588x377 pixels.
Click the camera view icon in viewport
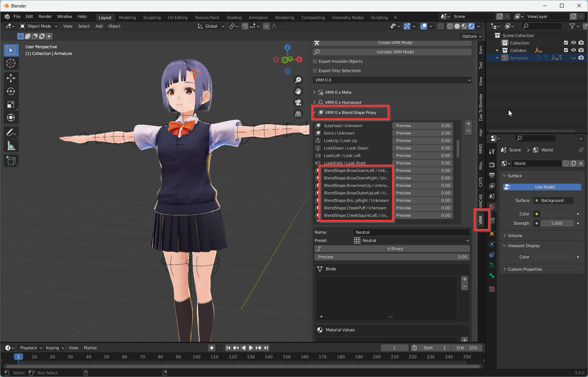[298, 102]
